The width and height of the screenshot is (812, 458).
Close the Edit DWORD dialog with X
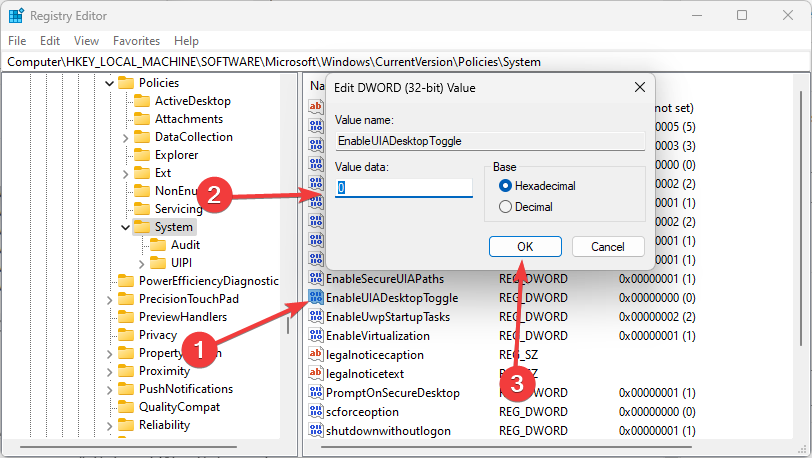[x=640, y=88]
